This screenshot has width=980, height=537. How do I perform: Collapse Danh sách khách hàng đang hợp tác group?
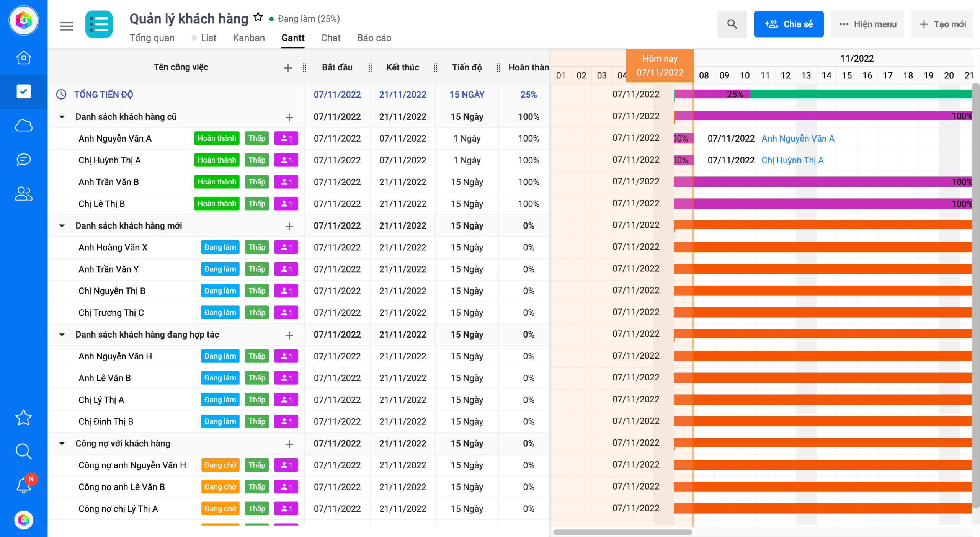[62, 335]
